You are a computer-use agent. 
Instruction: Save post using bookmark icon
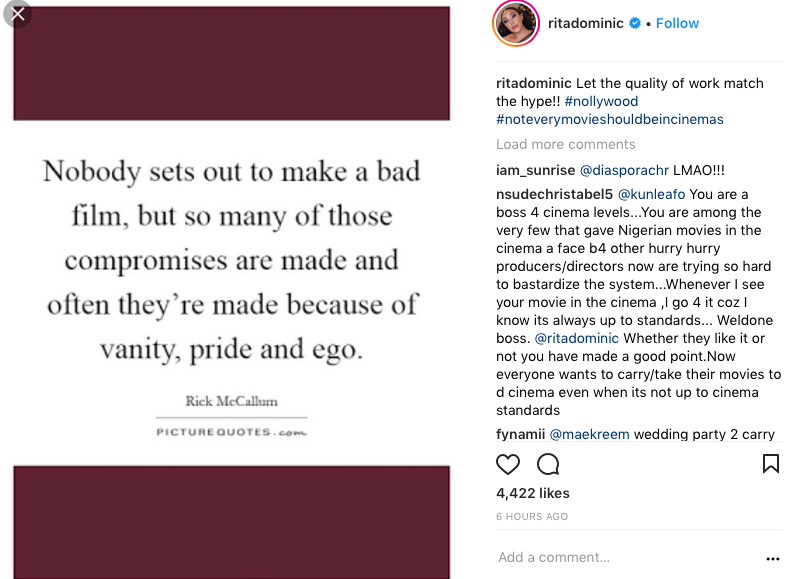[x=771, y=464]
